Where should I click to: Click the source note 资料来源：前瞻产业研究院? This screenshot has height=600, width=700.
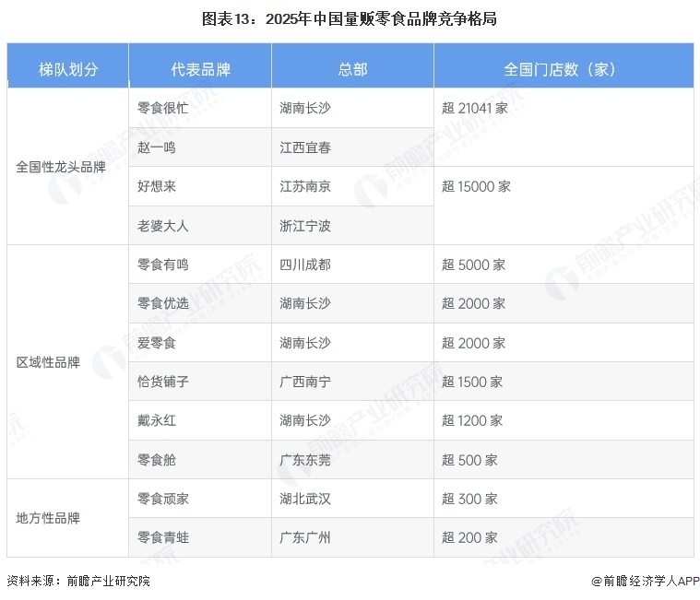click(78, 581)
